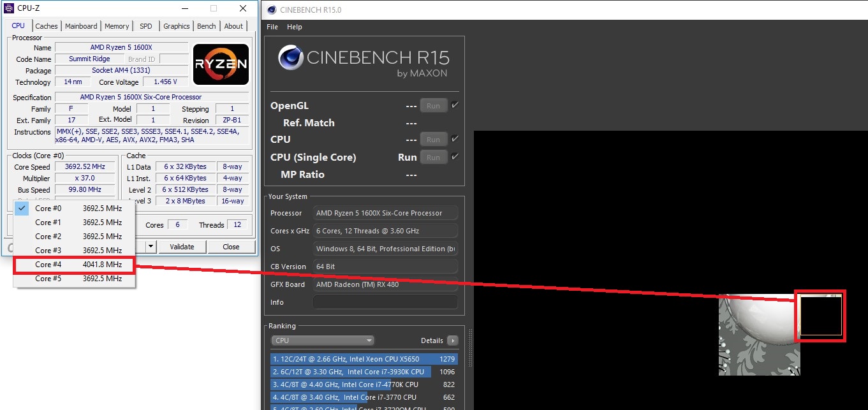
Task: Select Core #4 in the core list
Action: pos(74,265)
